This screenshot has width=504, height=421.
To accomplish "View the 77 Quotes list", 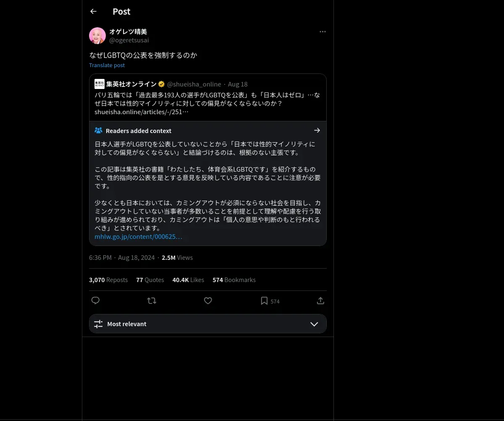I will pos(150,280).
